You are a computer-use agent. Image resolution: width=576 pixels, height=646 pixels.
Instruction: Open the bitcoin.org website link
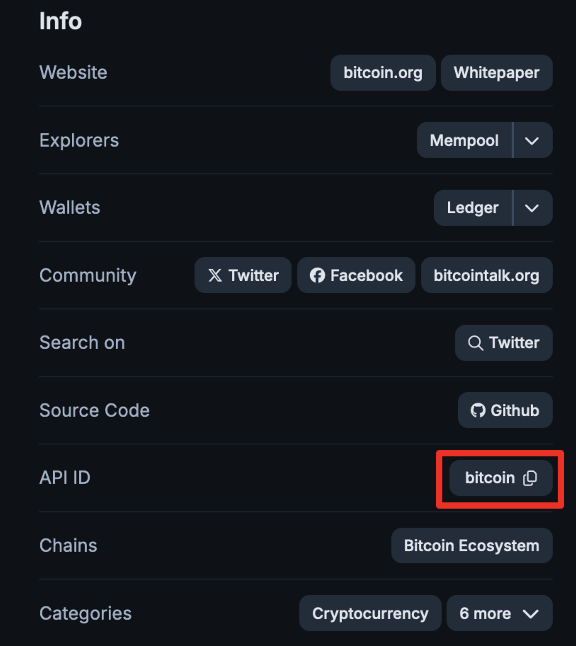[x=383, y=73]
